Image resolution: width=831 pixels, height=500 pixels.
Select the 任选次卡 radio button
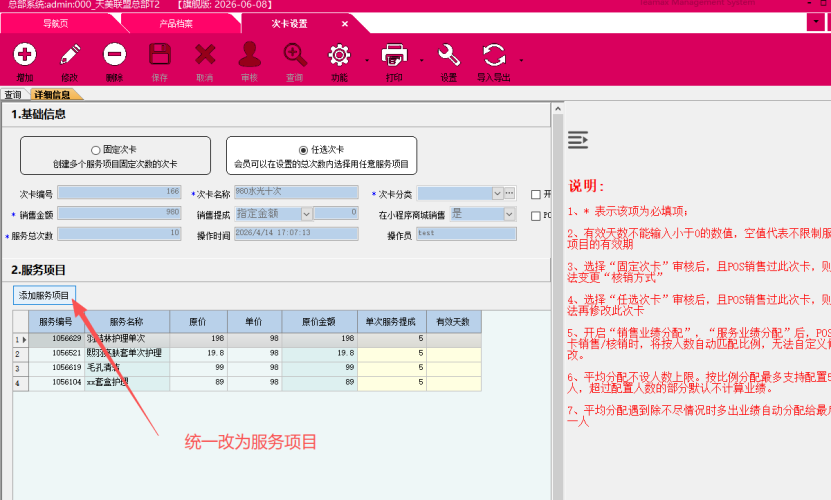click(x=303, y=150)
